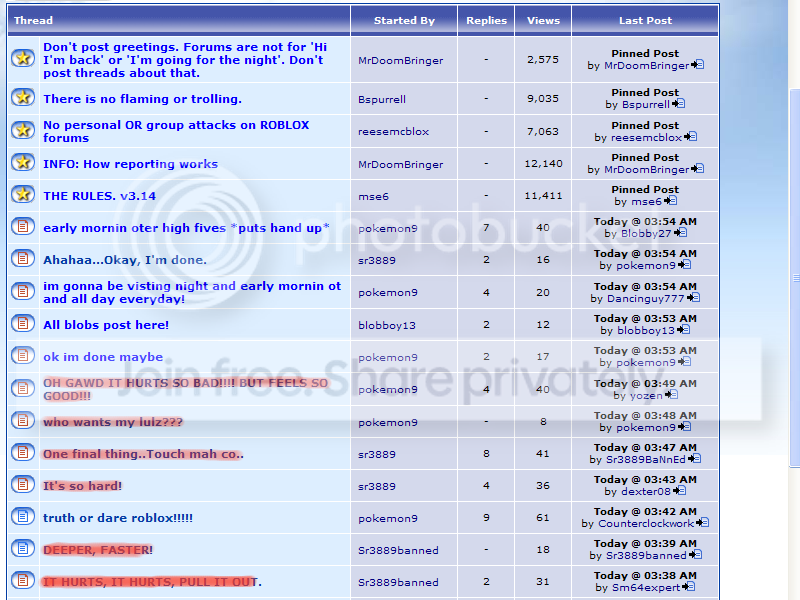Click the view count '61' in truth or dare row
This screenshot has width=800, height=600.
(543, 518)
